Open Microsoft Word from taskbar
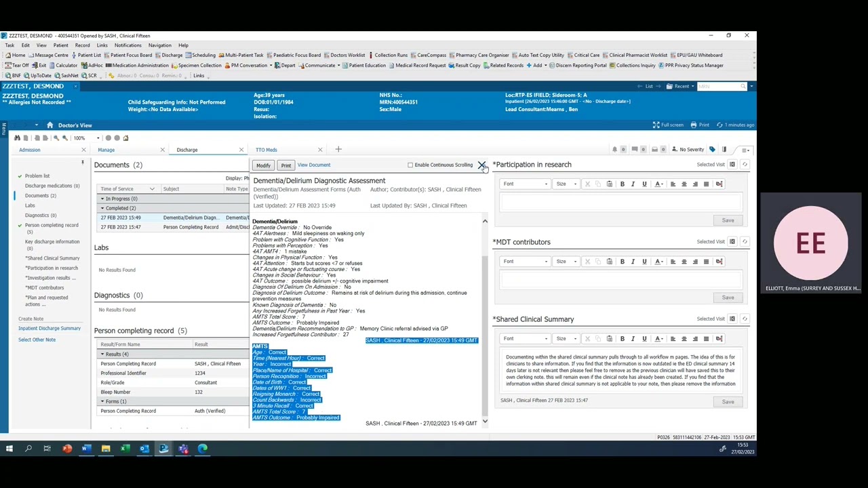 coord(86,448)
